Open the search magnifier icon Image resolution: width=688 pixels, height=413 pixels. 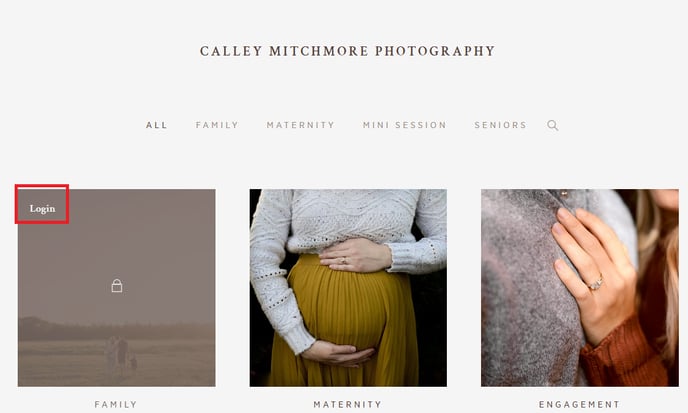(552, 126)
